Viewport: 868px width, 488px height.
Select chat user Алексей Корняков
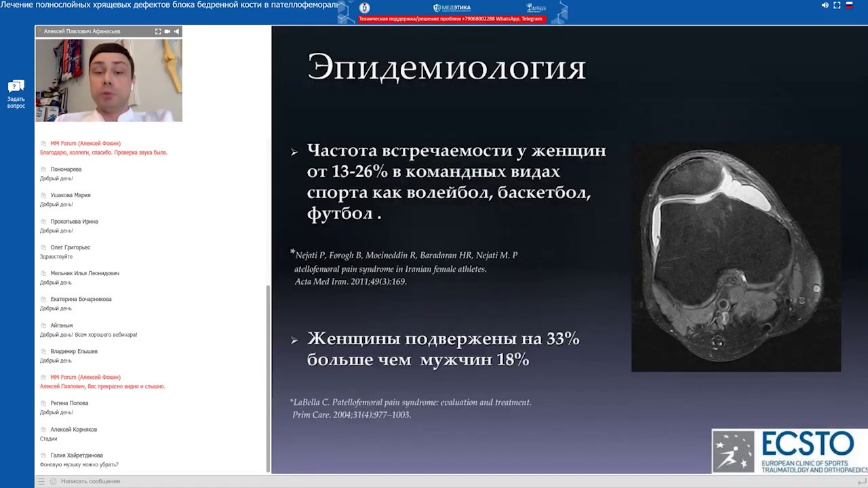coord(74,429)
